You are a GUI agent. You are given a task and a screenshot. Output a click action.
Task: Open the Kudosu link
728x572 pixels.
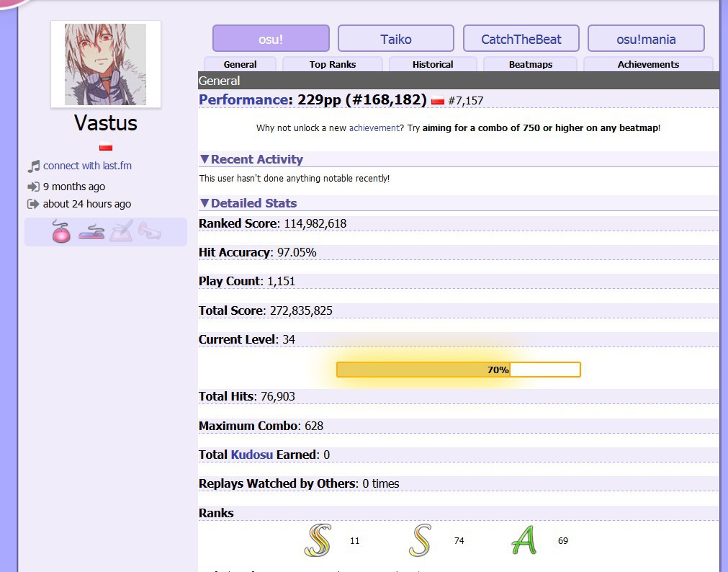[x=251, y=455]
